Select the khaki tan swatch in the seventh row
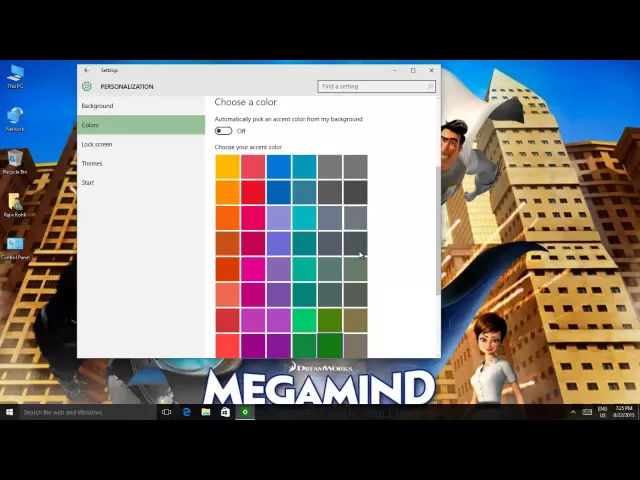 (x=356, y=320)
